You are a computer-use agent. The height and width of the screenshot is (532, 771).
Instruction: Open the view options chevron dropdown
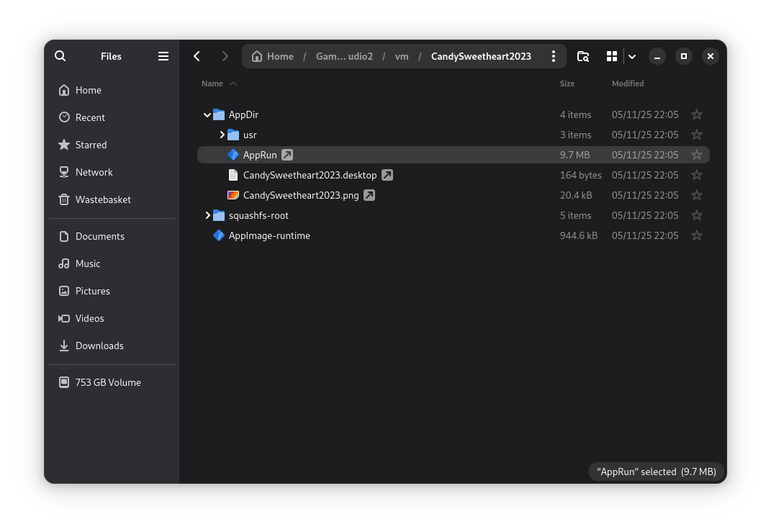click(631, 55)
